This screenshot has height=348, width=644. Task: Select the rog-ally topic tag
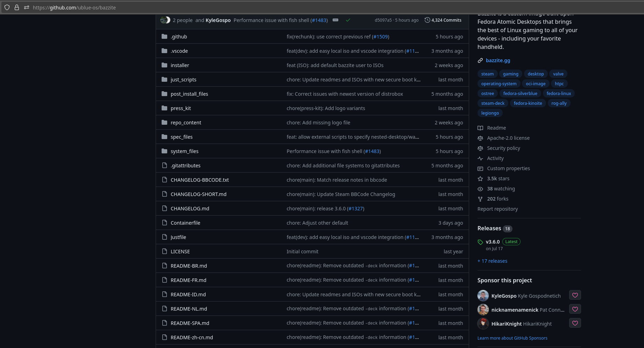point(559,103)
